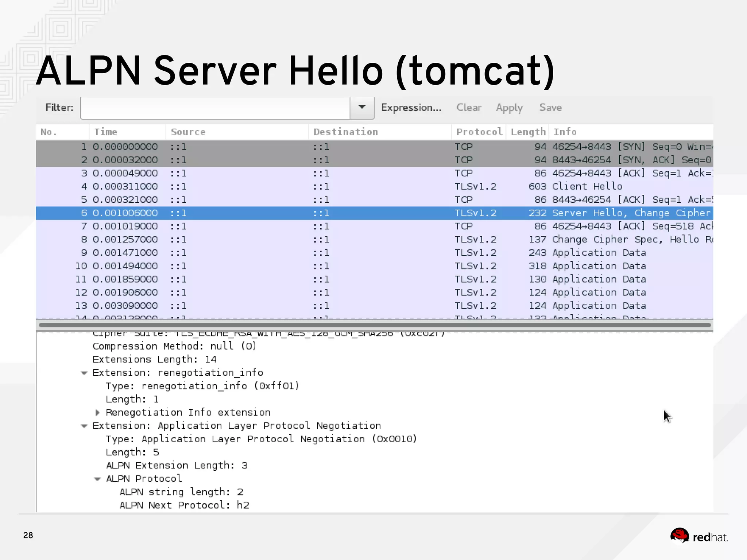The height and width of the screenshot is (560, 747).
Task: Collapse the Extension: renegotiation_info tree node
Action: click(x=84, y=373)
